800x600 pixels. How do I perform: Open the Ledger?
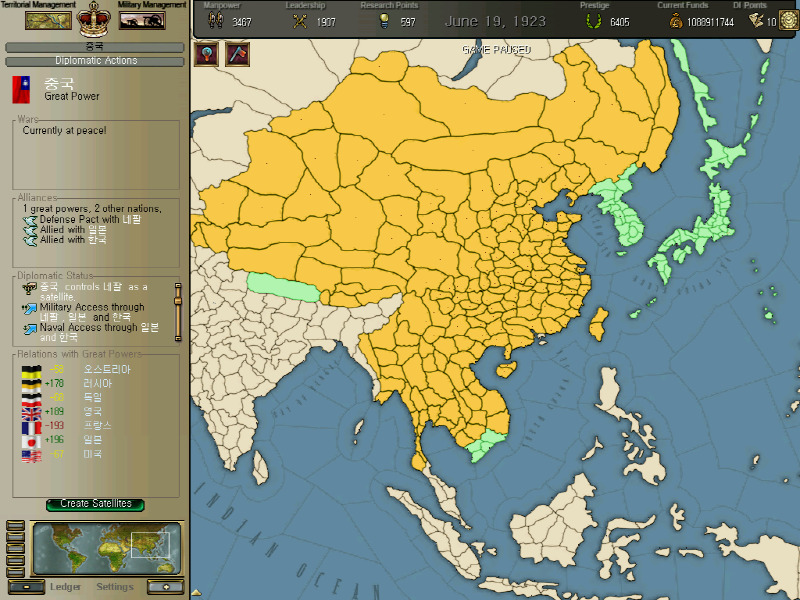point(65,587)
